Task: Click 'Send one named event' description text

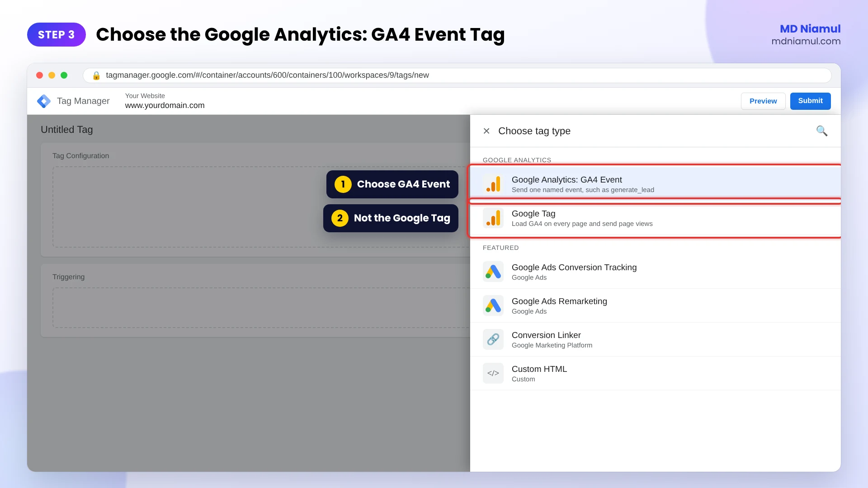Action: [x=583, y=190]
